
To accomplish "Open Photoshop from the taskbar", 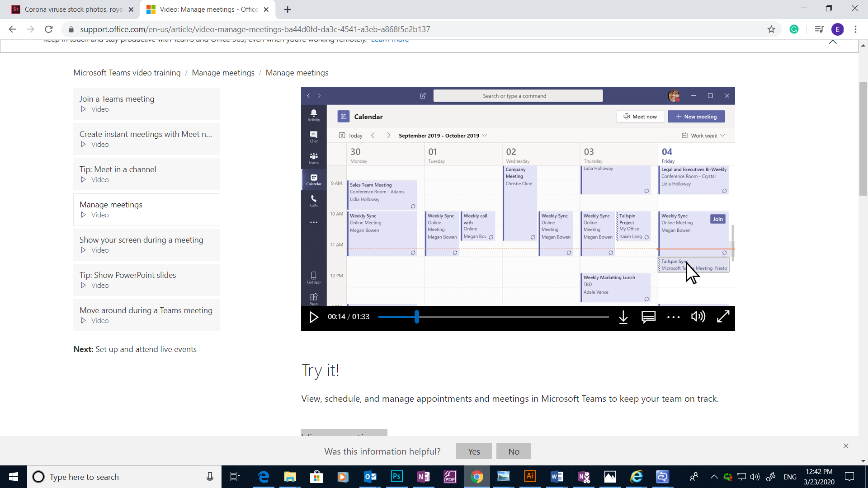I will click(396, 477).
